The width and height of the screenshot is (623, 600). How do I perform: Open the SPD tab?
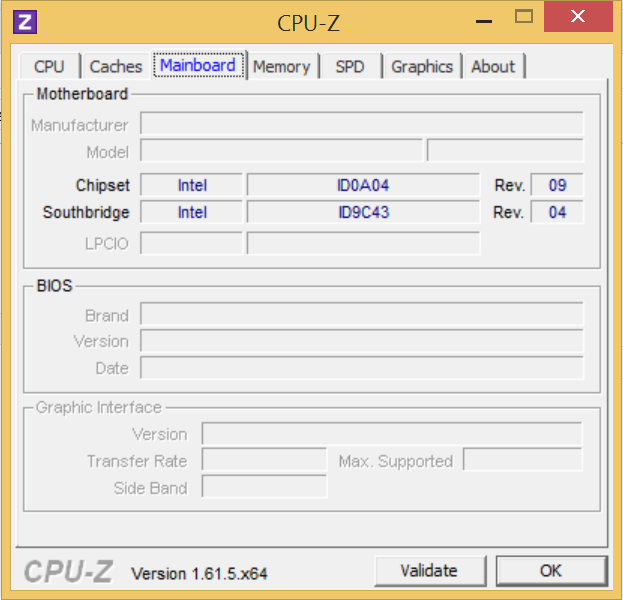pyautogui.click(x=350, y=66)
